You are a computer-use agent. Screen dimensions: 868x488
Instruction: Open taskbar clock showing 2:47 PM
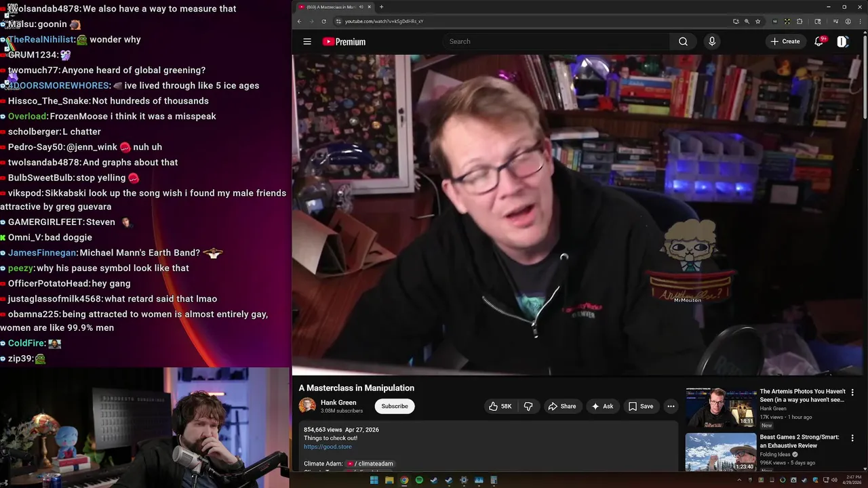pos(853,481)
